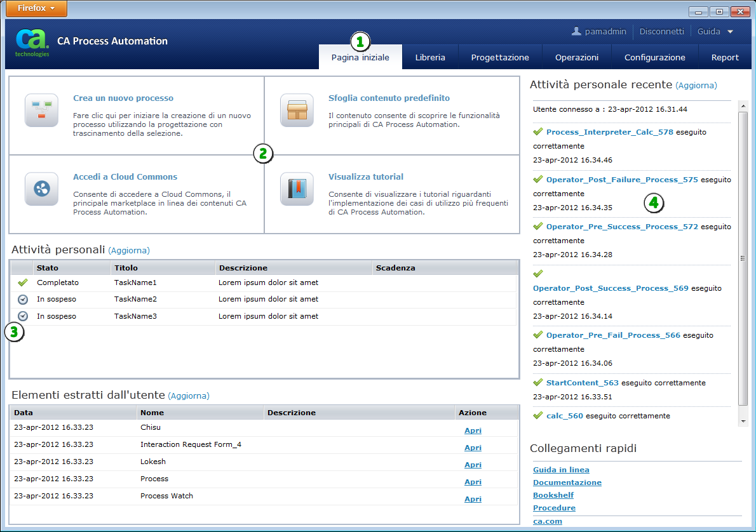This screenshot has height=532, width=756.
Task: Open the Process Watch item via Apri
Action: [x=473, y=499]
